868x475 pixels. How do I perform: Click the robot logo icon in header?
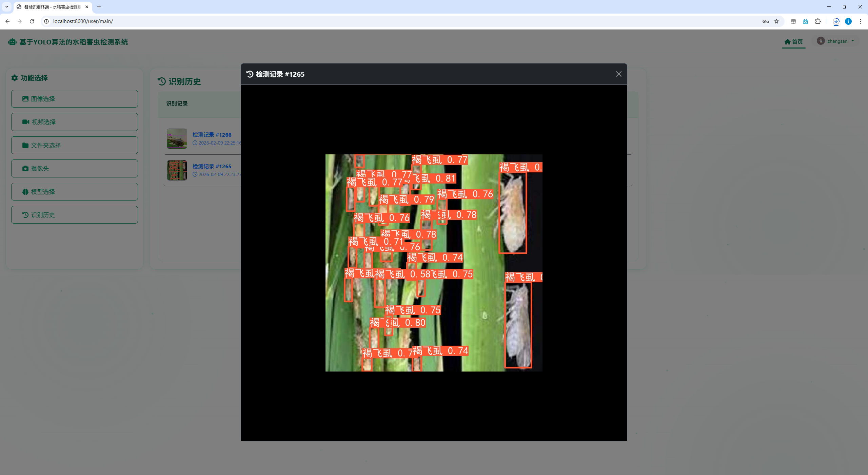[x=12, y=42]
